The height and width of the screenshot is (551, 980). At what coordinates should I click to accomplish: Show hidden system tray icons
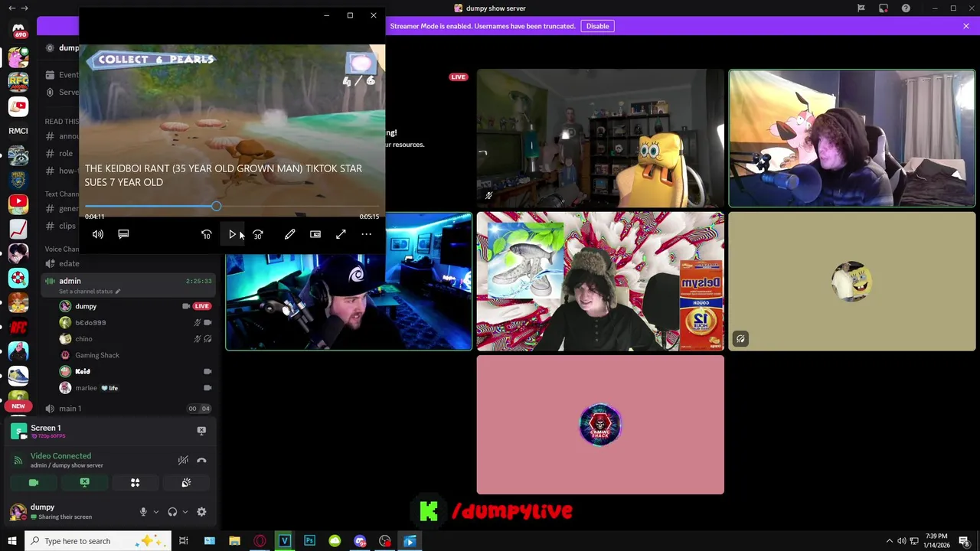890,541
